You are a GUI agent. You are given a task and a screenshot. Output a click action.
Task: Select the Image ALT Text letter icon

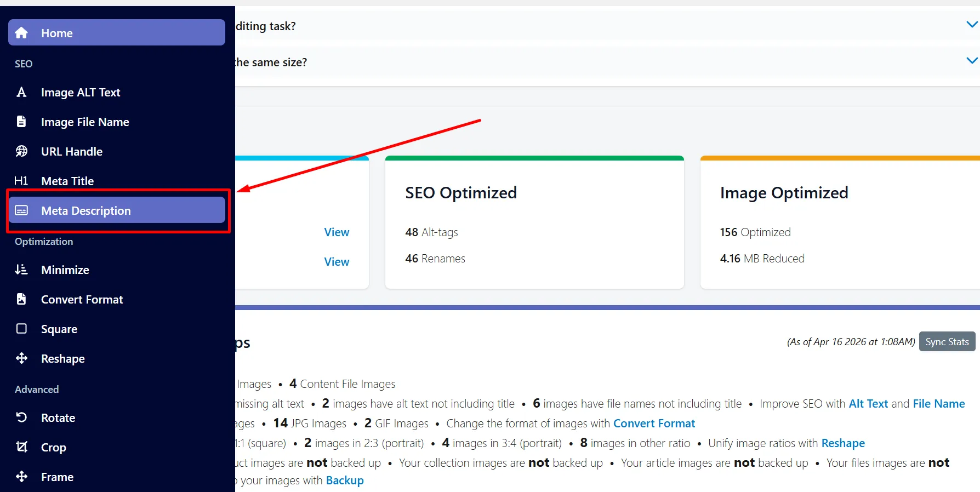[x=21, y=92]
